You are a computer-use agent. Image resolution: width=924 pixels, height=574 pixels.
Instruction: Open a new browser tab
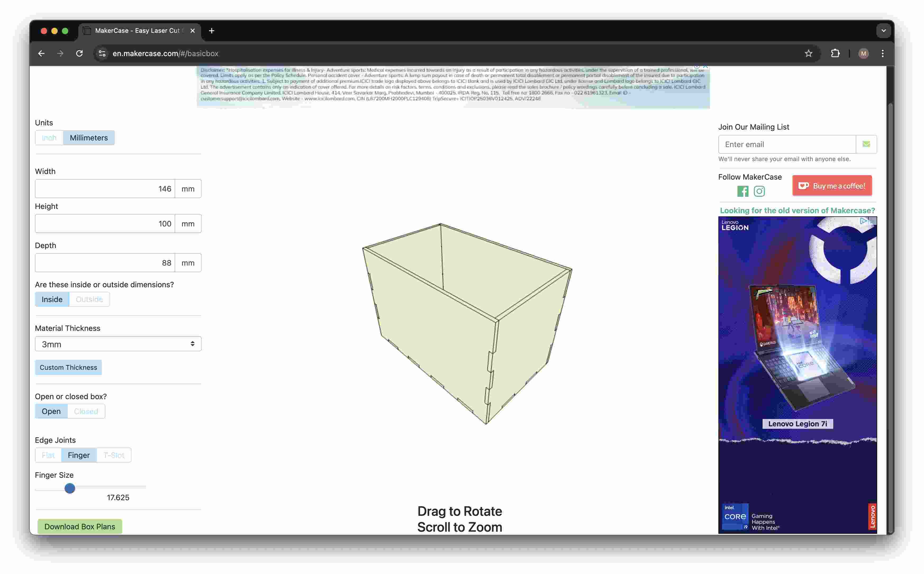(211, 31)
